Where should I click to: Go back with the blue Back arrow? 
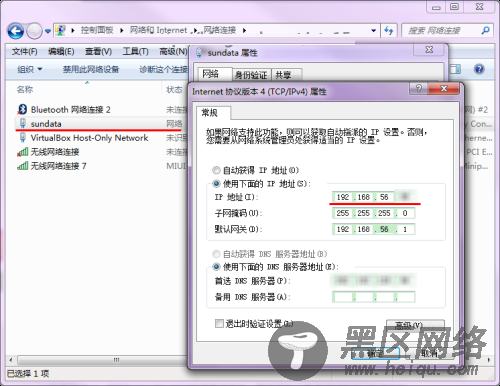(x=15, y=31)
